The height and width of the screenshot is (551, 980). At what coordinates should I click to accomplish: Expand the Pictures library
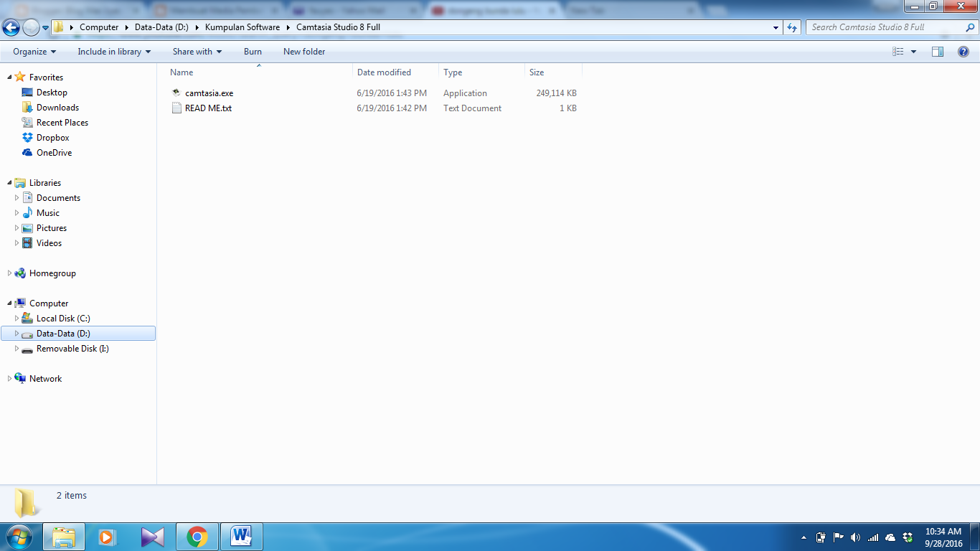tap(17, 228)
